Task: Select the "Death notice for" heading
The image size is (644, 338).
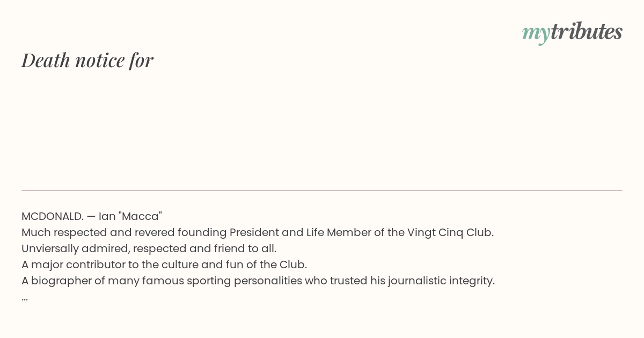Action: (87, 60)
